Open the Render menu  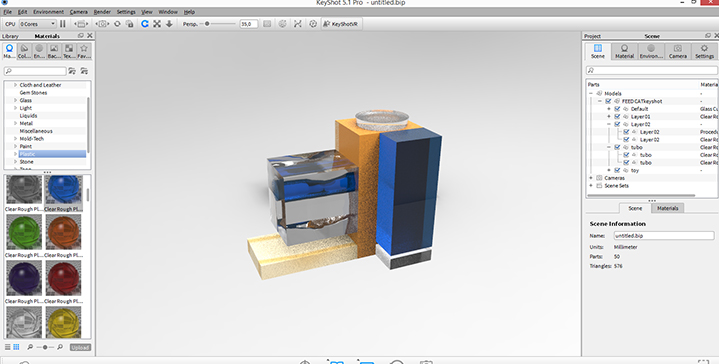point(102,12)
